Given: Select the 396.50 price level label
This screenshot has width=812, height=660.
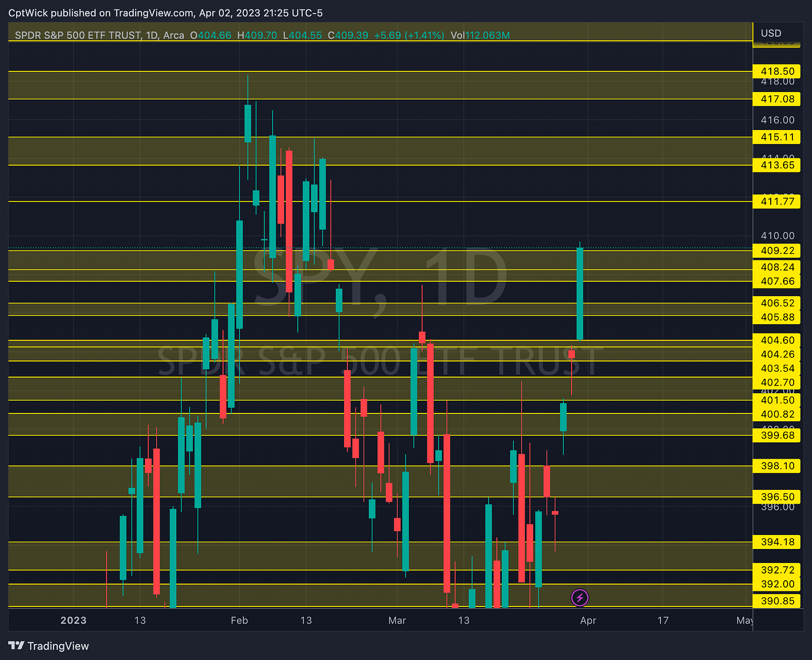Looking at the screenshot, I should click(777, 497).
